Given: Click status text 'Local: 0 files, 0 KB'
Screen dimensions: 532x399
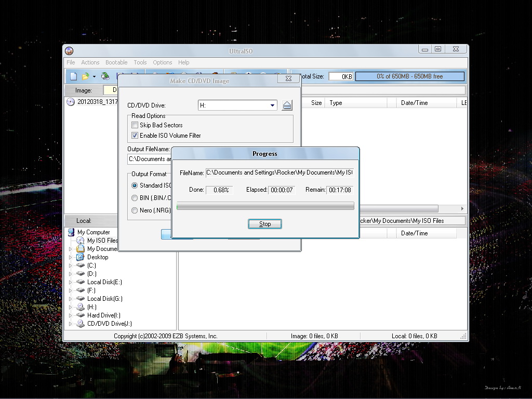Looking at the screenshot, I should pyautogui.click(x=414, y=336).
